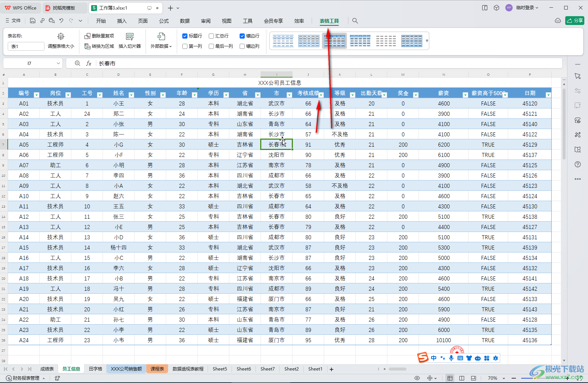Enable the Banded Columns (镶边列) checkbox

[x=242, y=46]
